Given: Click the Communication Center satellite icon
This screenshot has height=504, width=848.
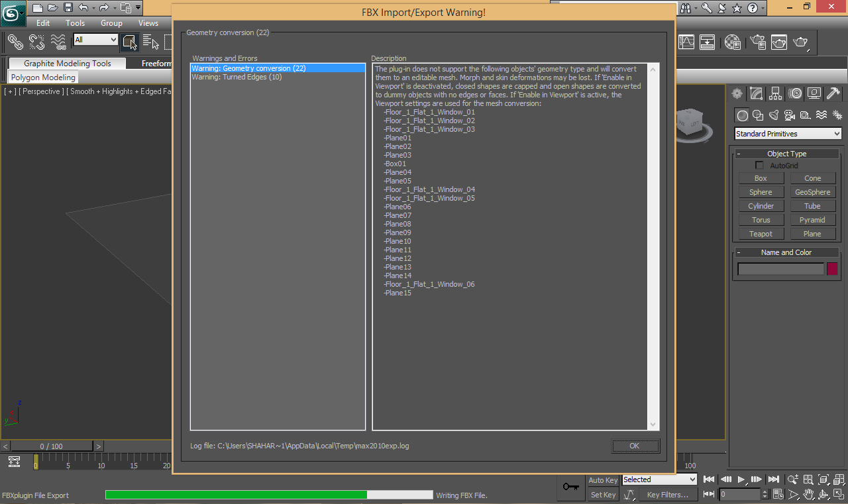Looking at the screenshot, I should point(722,8).
